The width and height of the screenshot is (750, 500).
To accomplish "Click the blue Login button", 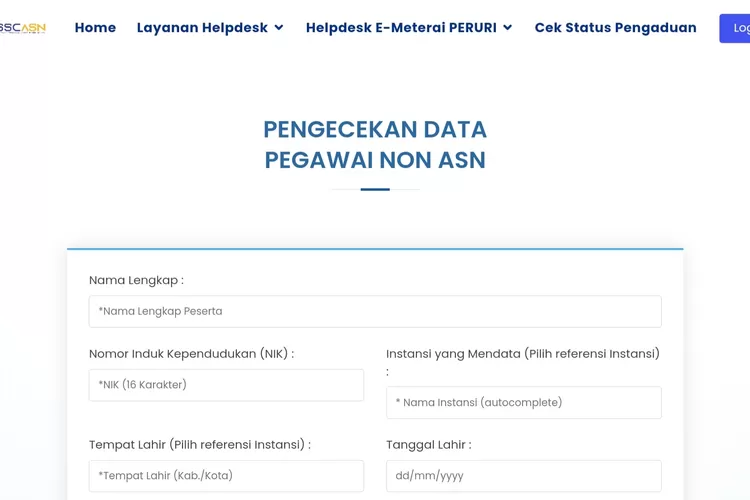I will [735, 28].
